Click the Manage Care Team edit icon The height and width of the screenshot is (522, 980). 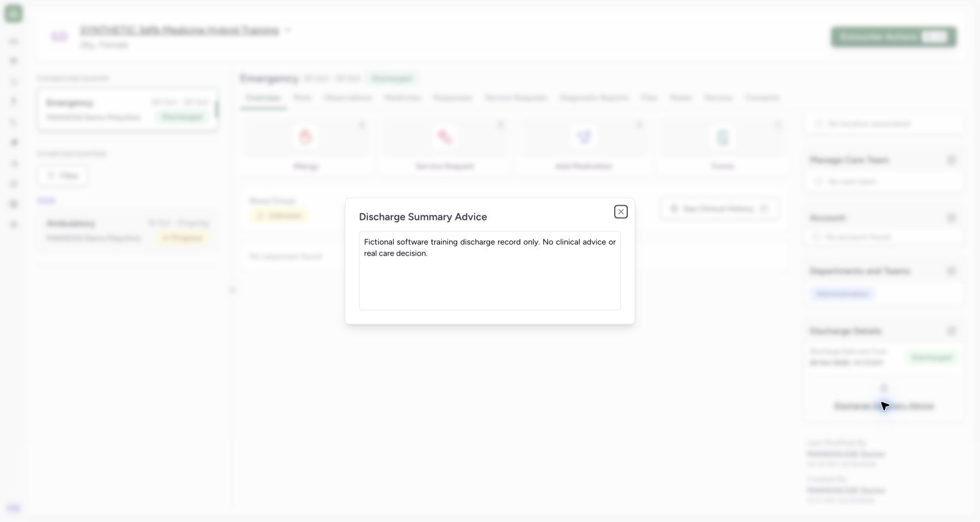(x=952, y=160)
